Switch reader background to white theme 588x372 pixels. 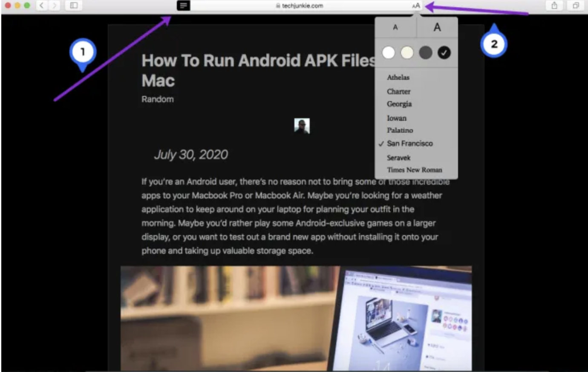(x=388, y=52)
